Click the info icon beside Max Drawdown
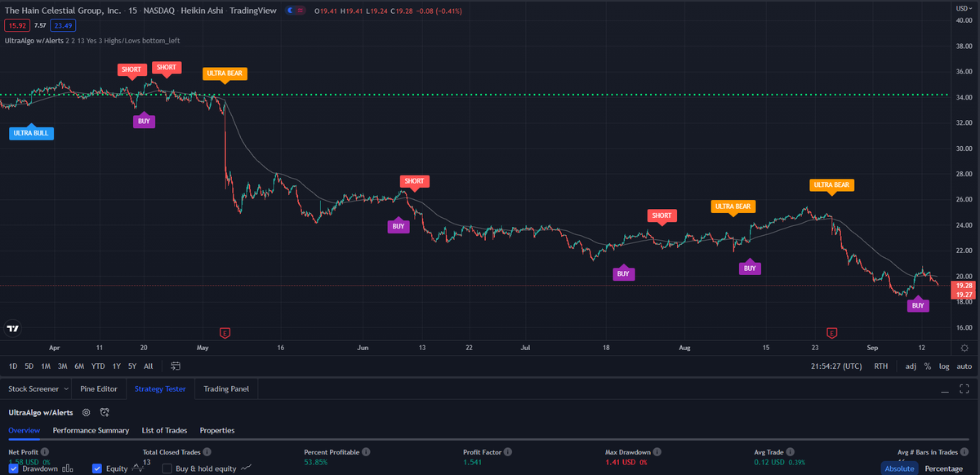980x475 pixels. tap(657, 451)
